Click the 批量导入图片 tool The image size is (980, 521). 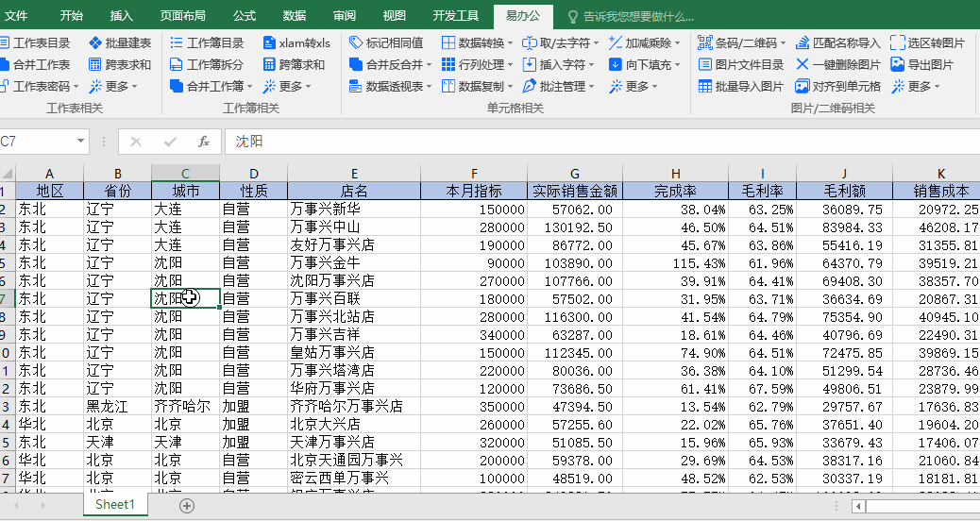[740, 86]
